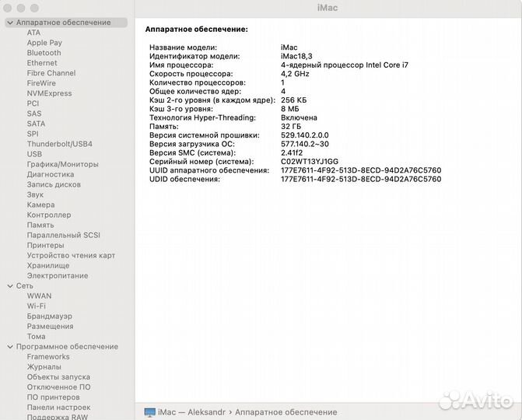Collapse the Программное обеспечение section

pyautogui.click(x=9, y=347)
